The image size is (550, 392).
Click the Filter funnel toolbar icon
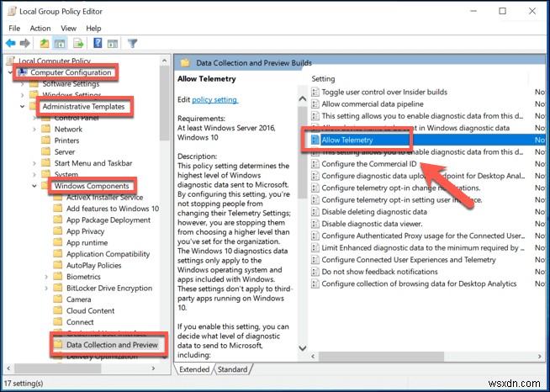(x=132, y=44)
